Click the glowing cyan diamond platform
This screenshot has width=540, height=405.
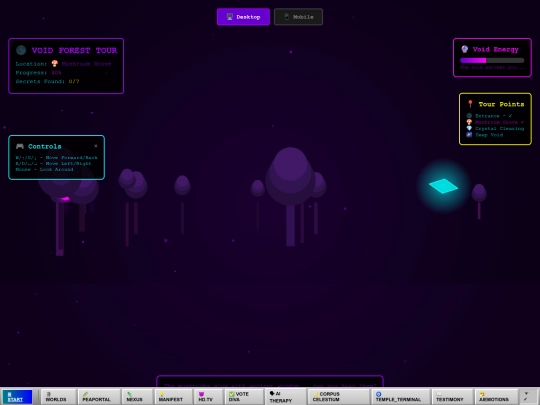(443, 186)
